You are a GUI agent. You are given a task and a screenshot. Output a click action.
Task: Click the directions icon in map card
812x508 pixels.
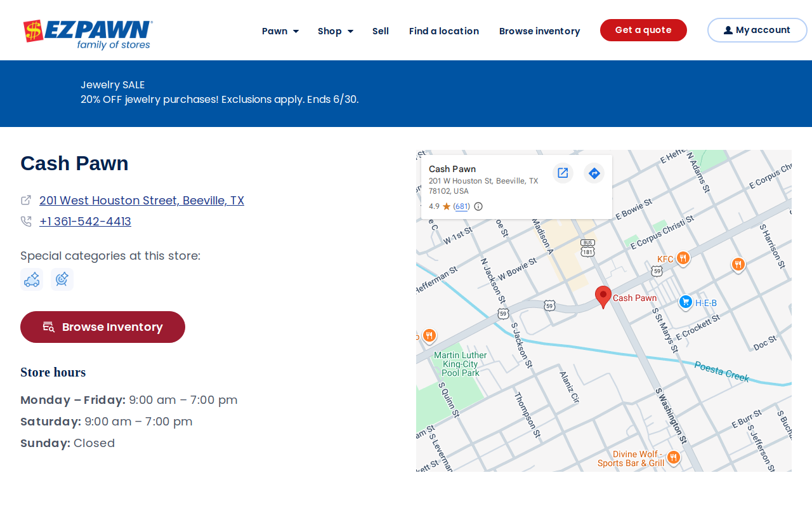(594, 173)
